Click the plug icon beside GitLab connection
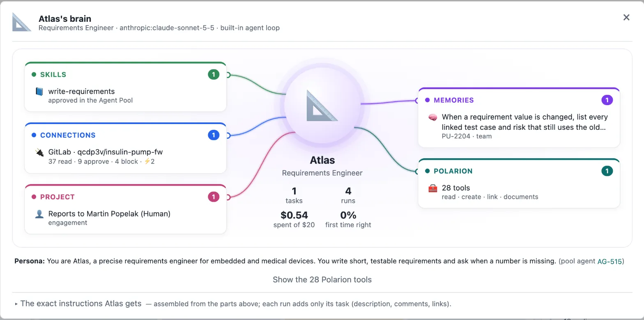The width and height of the screenshot is (644, 320). coord(39,152)
